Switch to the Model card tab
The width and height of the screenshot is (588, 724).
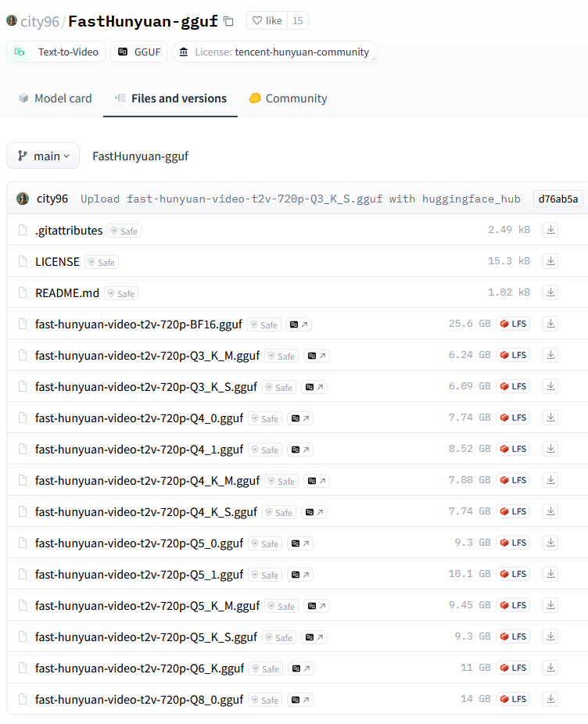(55, 99)
